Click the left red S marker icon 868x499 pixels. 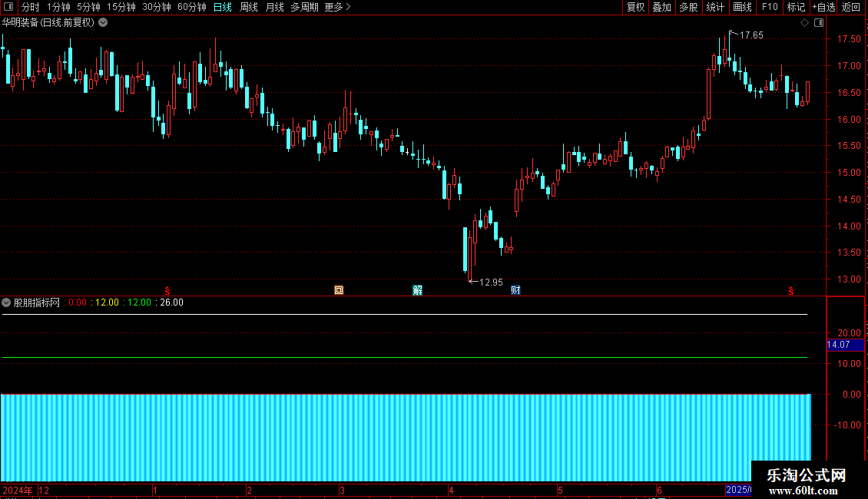click(x=167, y=291)
